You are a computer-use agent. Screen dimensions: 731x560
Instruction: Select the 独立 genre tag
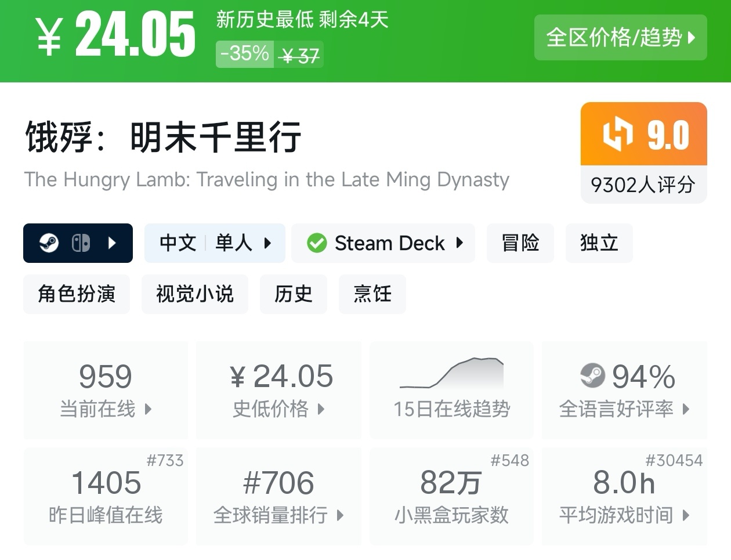(599, 243)
